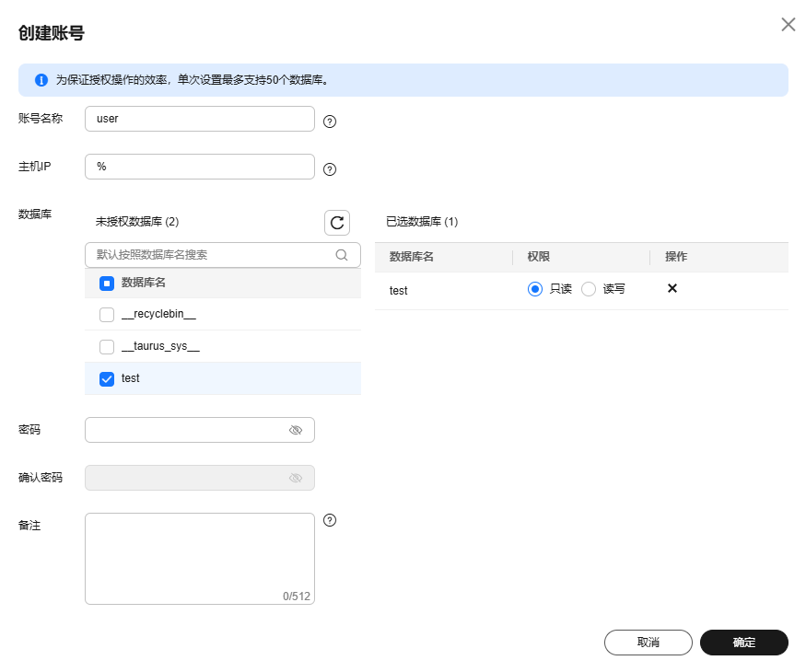Click the help icon beside account name field
Viewport: 806px width, 672px height.
(330, 121)
